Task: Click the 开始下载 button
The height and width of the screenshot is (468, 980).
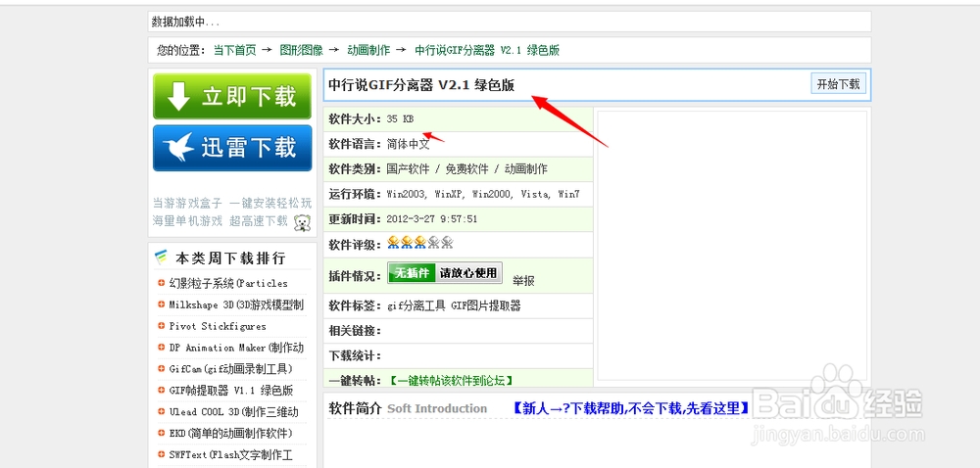Action: [x=838, y=84]
